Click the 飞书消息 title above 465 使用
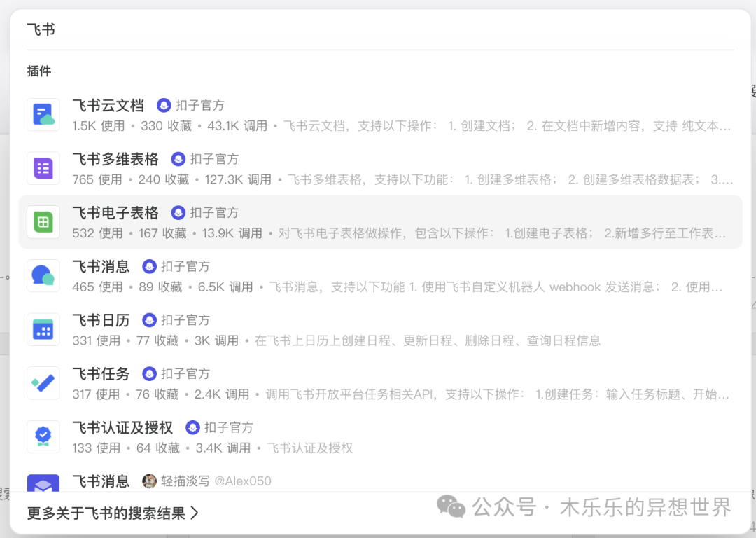756x538 pixels. coord(101,266)
